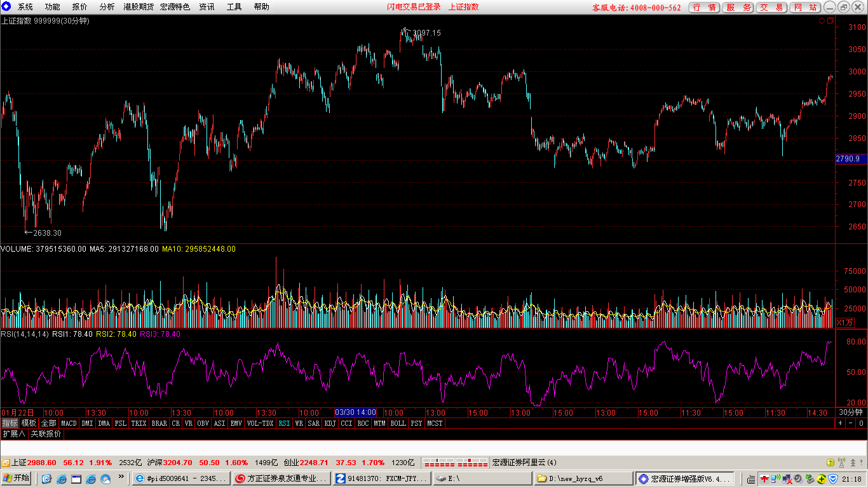Screen dimensions: 868x488
Task: Click the 交易 button
Action: click(771, 7)
